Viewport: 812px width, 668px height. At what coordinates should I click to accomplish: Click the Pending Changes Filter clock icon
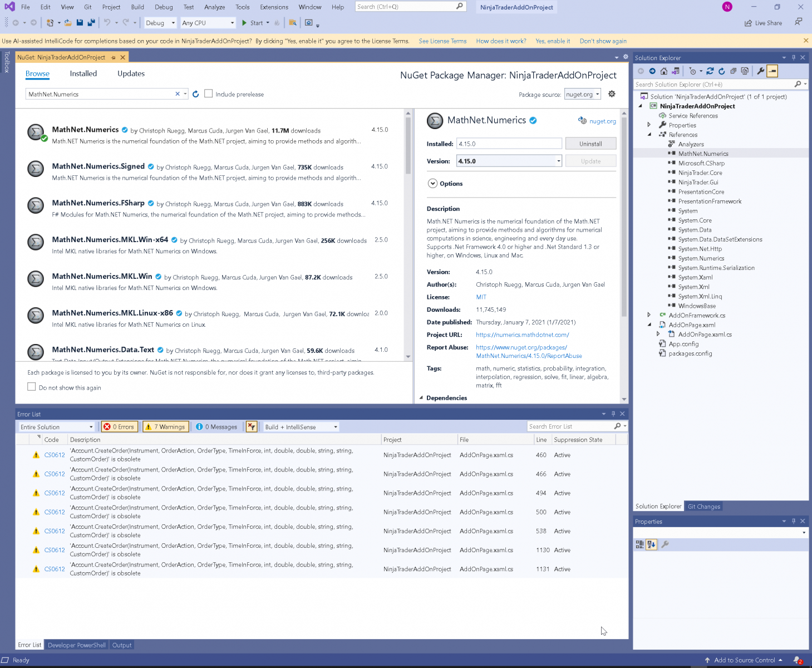click(692, 71)
